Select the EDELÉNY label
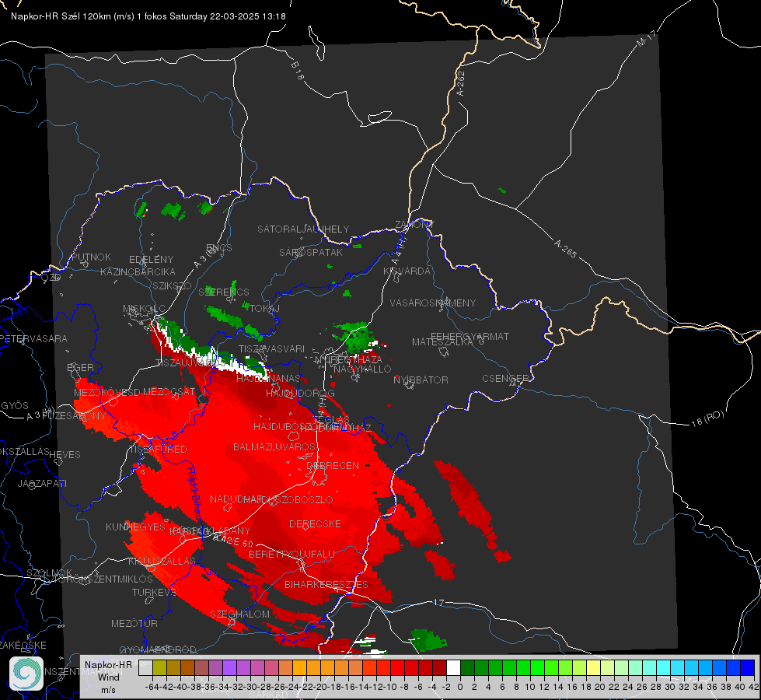 tap(152, 260)
